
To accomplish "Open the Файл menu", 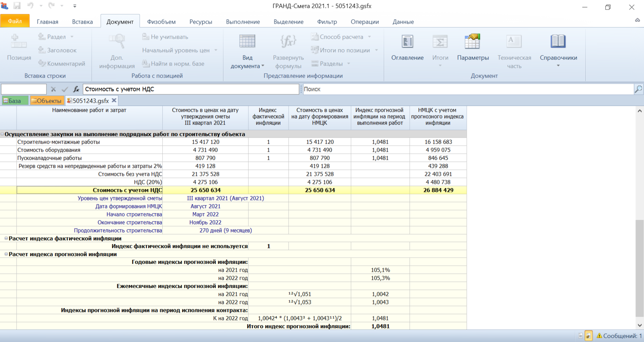I will (x=15, y=21).
